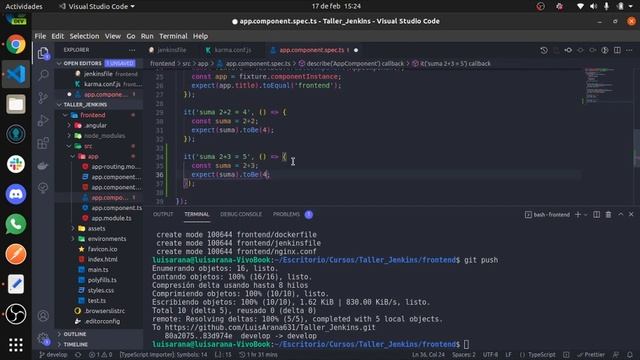This screenshot has height=360, width=640.
Task: Split the editor to the right
Action: click(617, 50)
